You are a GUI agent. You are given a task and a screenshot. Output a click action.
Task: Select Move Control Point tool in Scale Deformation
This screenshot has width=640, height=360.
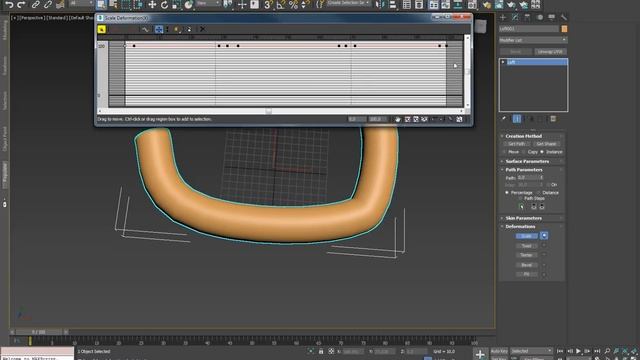point(159,29)
